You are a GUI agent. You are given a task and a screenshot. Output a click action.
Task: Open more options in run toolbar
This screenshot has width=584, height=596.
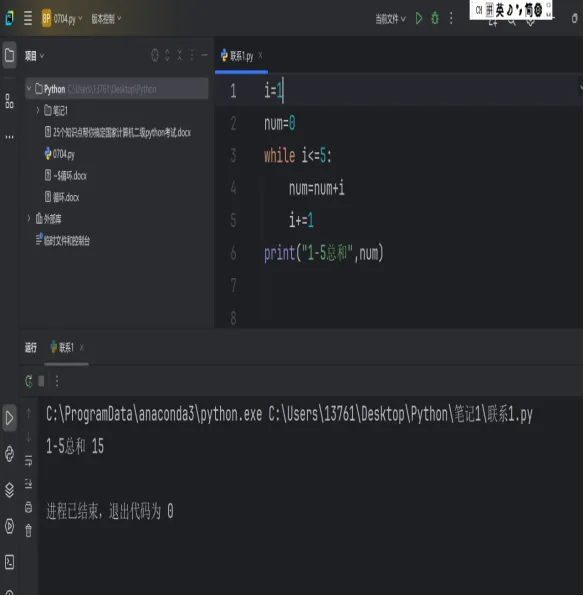tap(57, 381)
